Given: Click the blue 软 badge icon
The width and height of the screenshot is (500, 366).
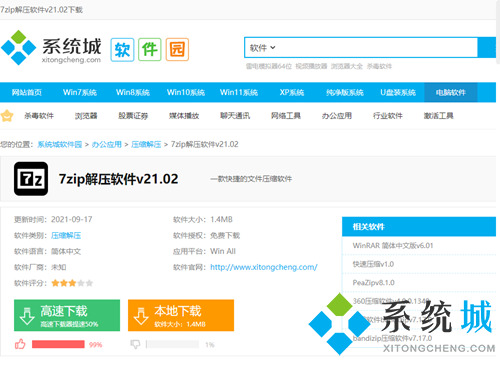Looking at the screenshot, I should [x=122, y=50].
